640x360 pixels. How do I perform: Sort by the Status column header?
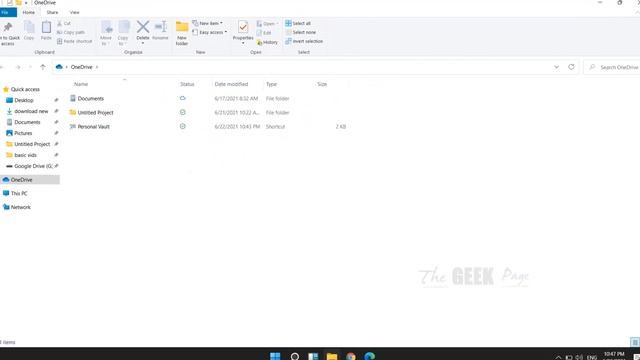(x=187, y=84)
